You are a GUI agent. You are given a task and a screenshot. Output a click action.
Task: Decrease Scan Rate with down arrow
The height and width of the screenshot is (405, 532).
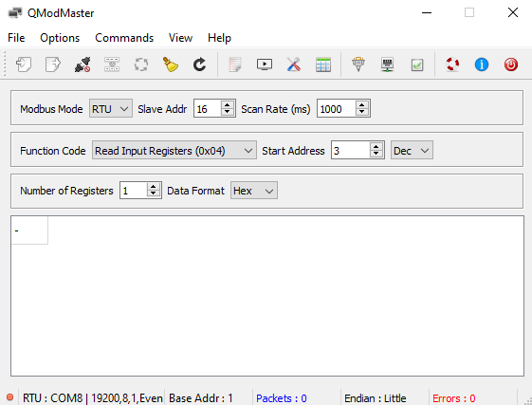[362, 112]
